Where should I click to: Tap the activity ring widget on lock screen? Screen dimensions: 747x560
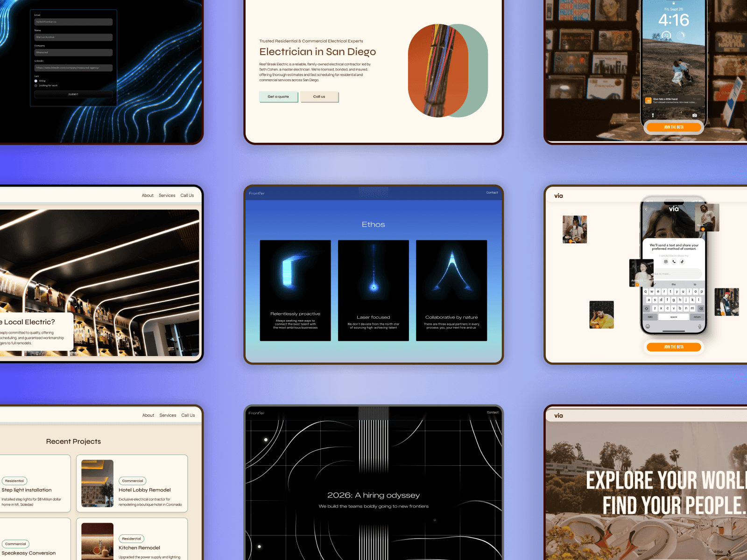click(681, 35)
